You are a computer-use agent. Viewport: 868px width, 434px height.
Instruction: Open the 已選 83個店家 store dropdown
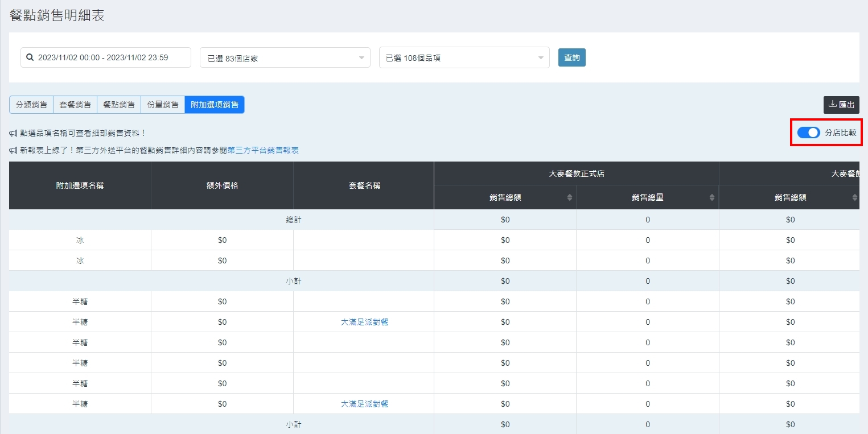[285, 58]
